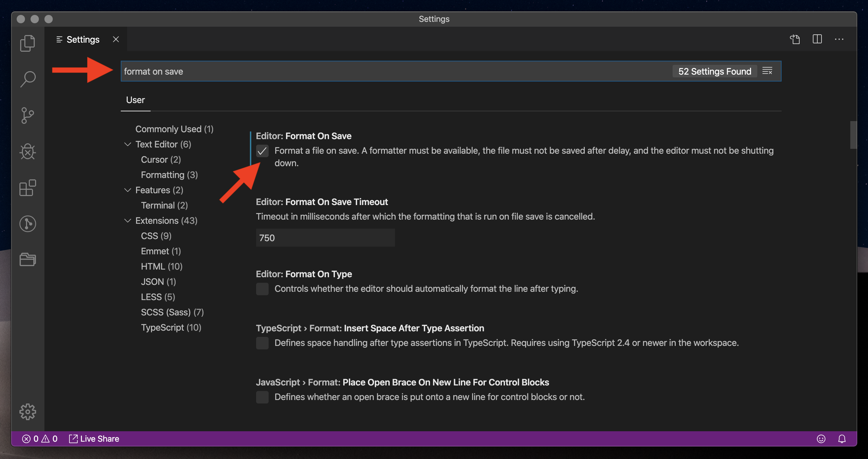Click the Format On Save Timeout field
This screenshot has height=459, width=868.
325,238
